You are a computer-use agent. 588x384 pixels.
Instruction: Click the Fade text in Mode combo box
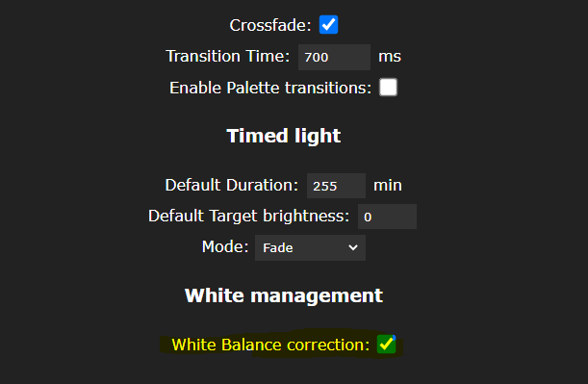(278, 248)
